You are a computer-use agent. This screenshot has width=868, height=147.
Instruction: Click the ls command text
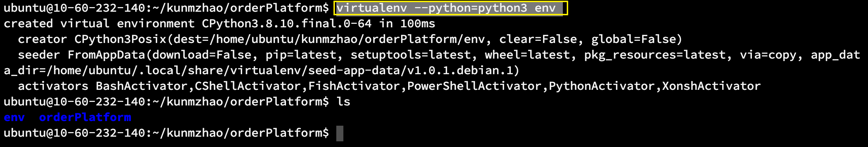coord(343,102)
